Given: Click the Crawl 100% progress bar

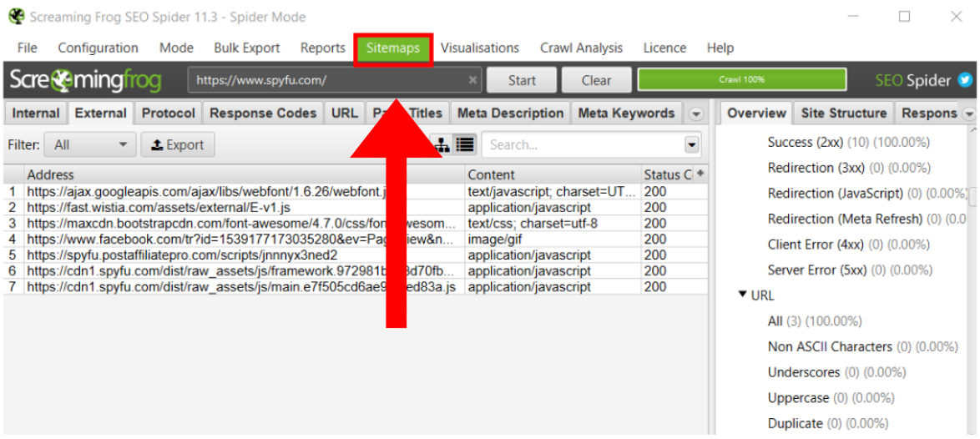Looking at the screenshot, I should coord(742,80).
